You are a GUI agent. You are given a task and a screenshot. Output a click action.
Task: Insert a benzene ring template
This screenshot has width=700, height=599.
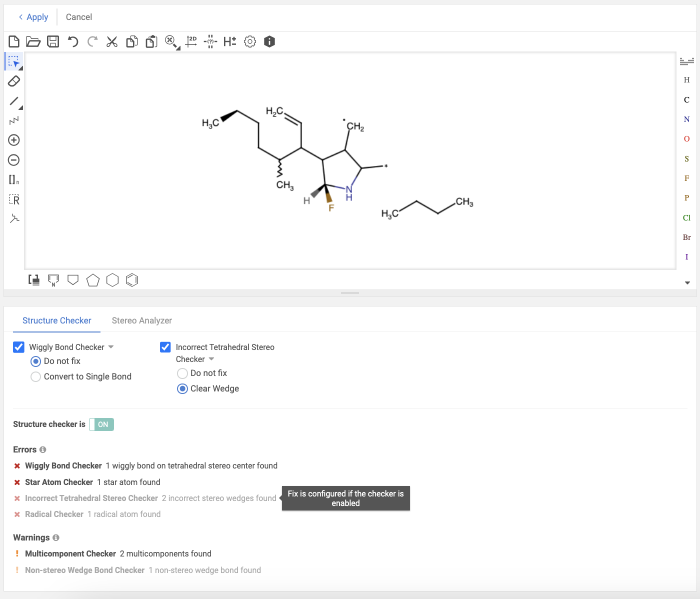[x=132, y=280]
